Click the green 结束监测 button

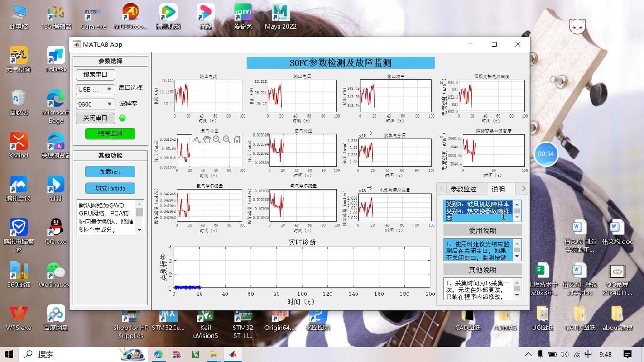[110, 133]
